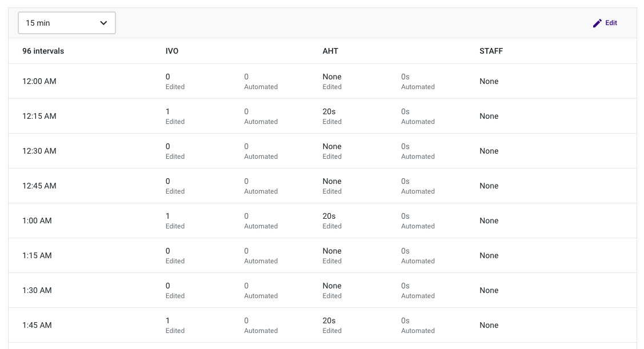The height and width of the screenshot is (349, 644).
Task: Click the 1:15 AM time label
Action: (x=37, y=256)
